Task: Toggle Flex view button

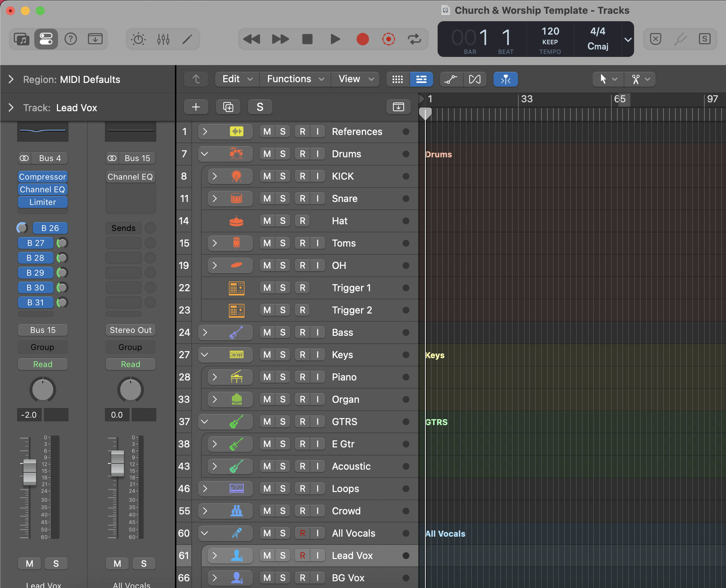Action: [475, 79]
